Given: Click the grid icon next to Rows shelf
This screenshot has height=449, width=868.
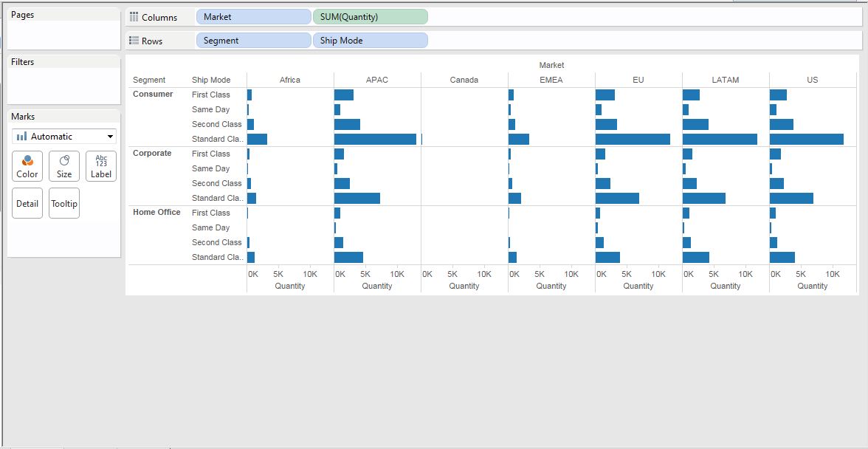Looking at the screenshot, I should coord(135,41).
